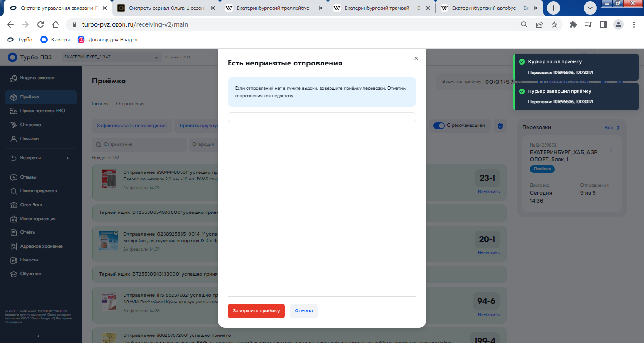Click Изменить under cell 23-1
The width and height of the screenshot is (644, 343).
tap(488, 192)
